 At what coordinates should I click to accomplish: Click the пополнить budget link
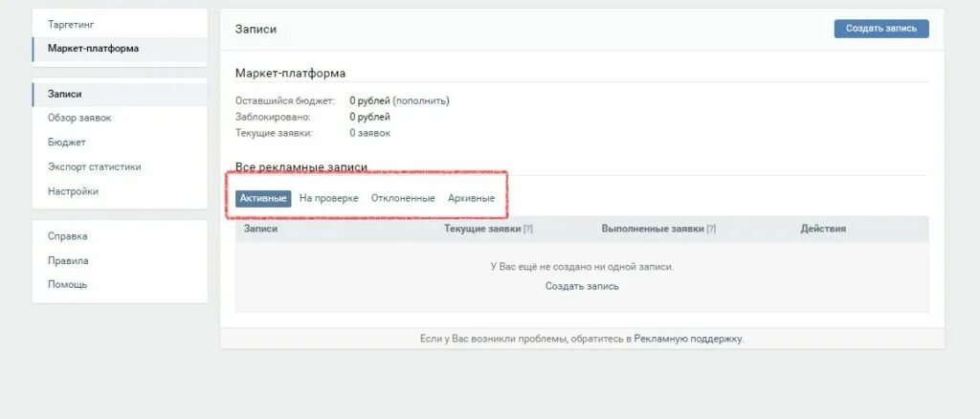pos(421,100)
